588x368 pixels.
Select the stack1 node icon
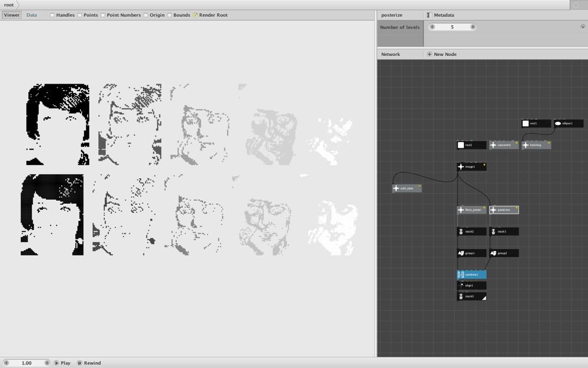click(x=493, y=231)
